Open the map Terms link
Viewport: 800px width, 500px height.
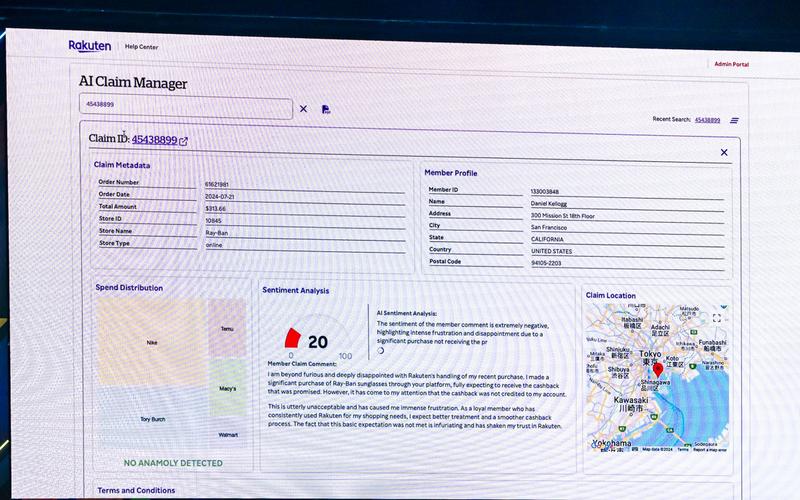coord(683,449)
